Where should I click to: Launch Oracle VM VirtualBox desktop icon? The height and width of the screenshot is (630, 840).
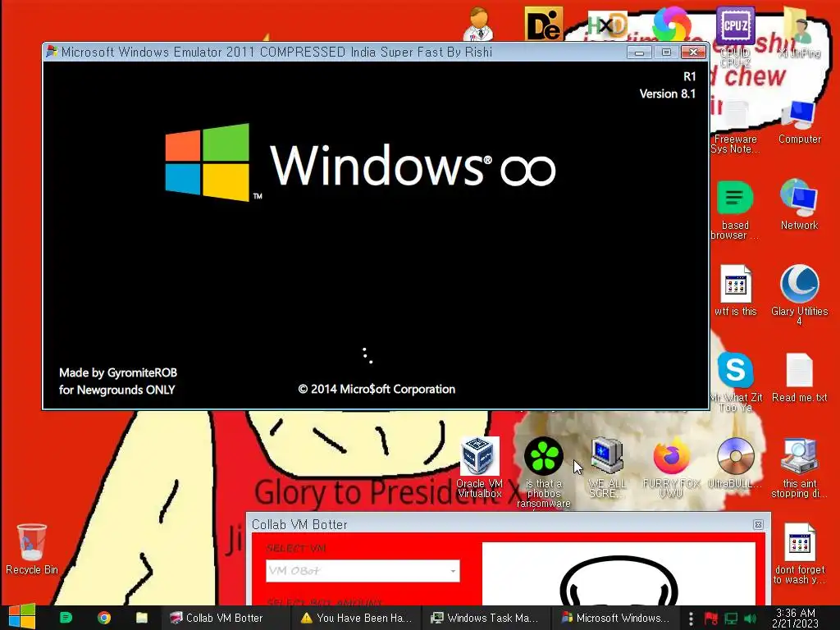tap(479, 468)
